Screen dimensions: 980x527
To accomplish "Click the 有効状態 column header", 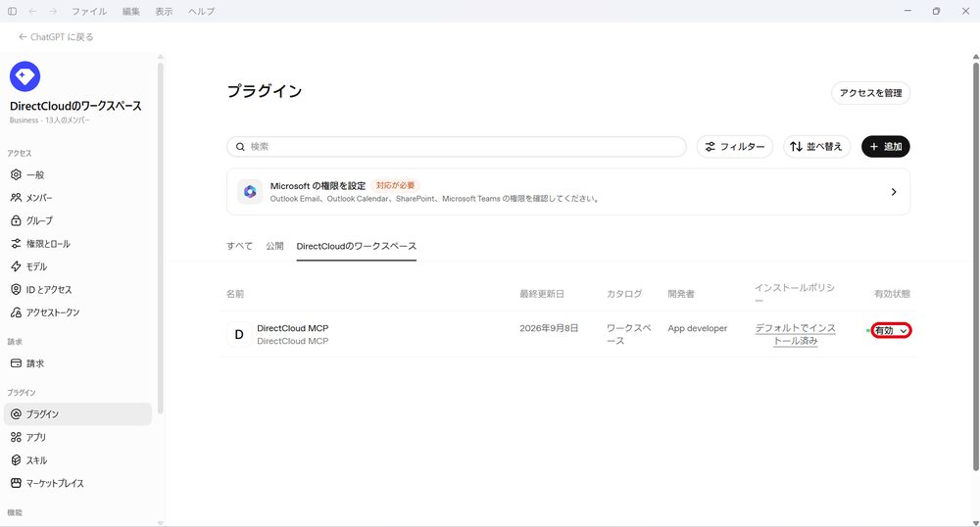I will coord(892,294).
